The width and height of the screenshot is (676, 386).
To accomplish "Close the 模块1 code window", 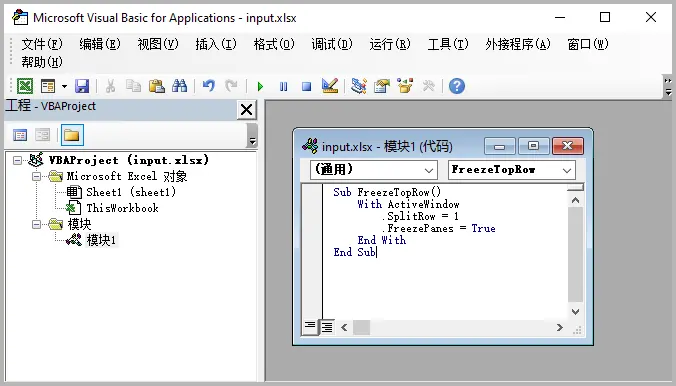I will pyautogui.click(x=567, y=146).
